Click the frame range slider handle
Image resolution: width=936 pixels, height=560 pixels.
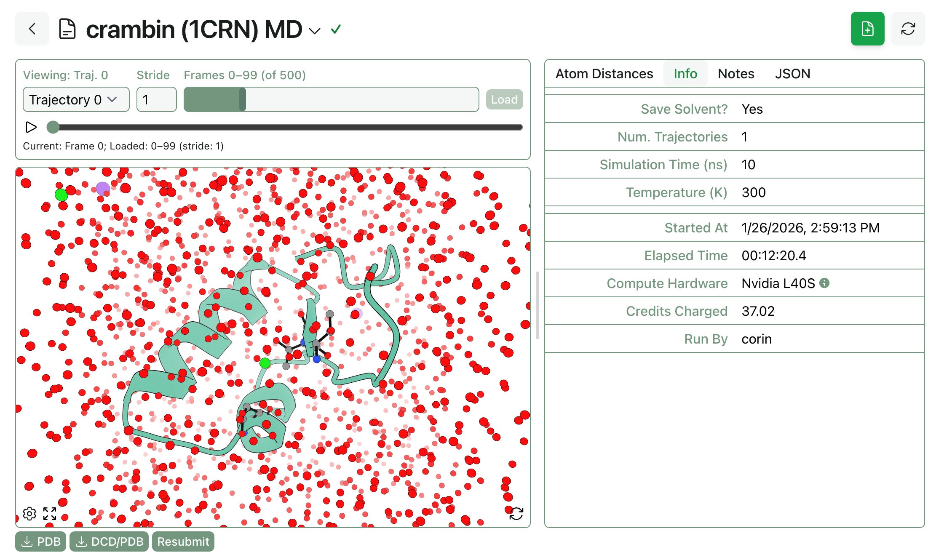[x=243, y=99]
